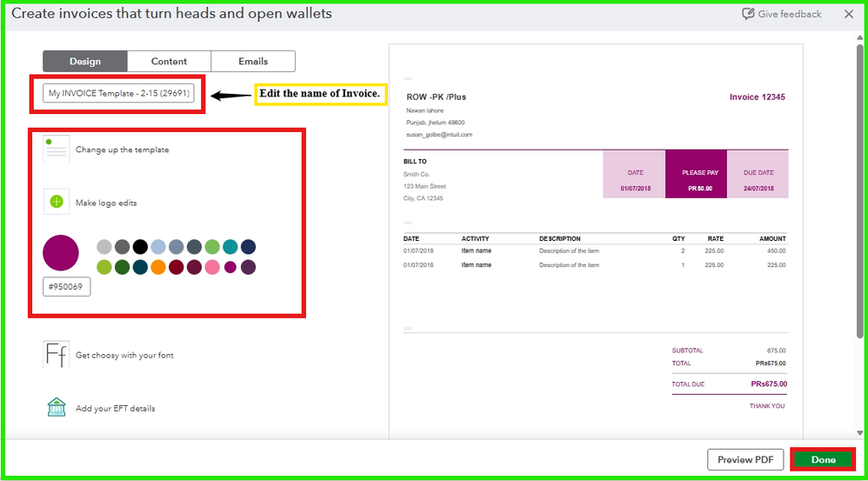Click Invoice 12345 title in preview
This screenshot has width=868, height=481.
[x=757, y=97]
